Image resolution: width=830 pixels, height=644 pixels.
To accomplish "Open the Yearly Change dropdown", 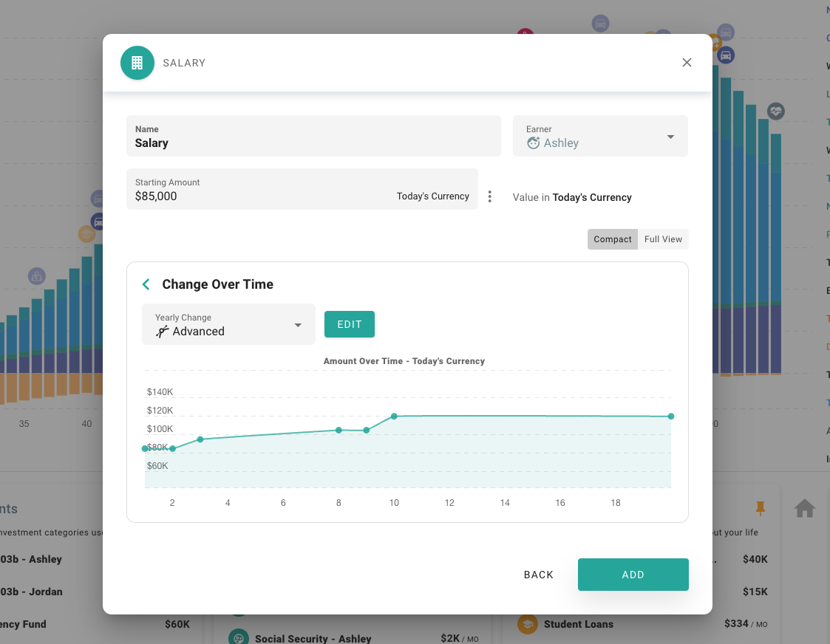I will click(x=299, y=324).
